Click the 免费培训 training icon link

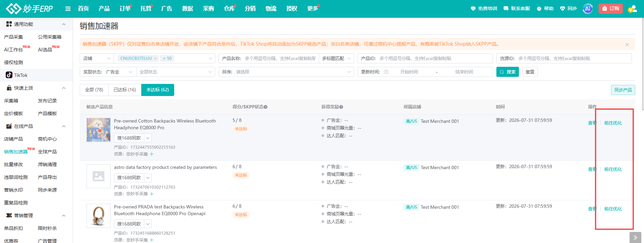[484, 9]
